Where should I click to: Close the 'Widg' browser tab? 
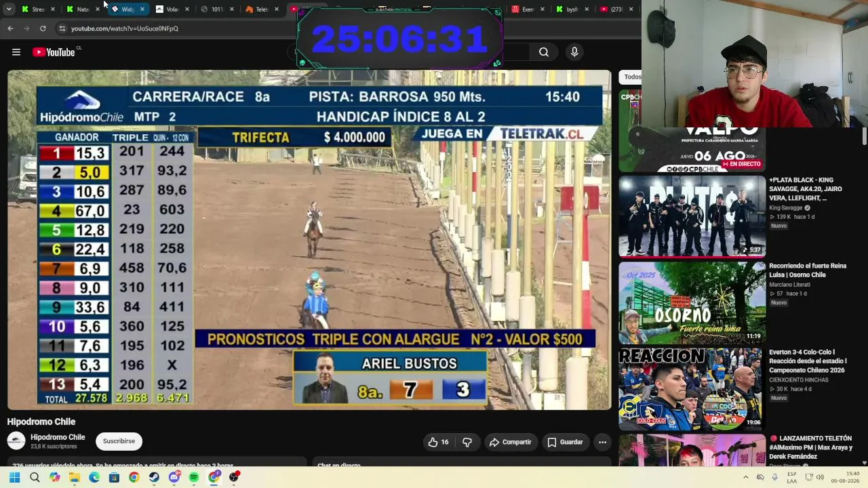[142, 9]
